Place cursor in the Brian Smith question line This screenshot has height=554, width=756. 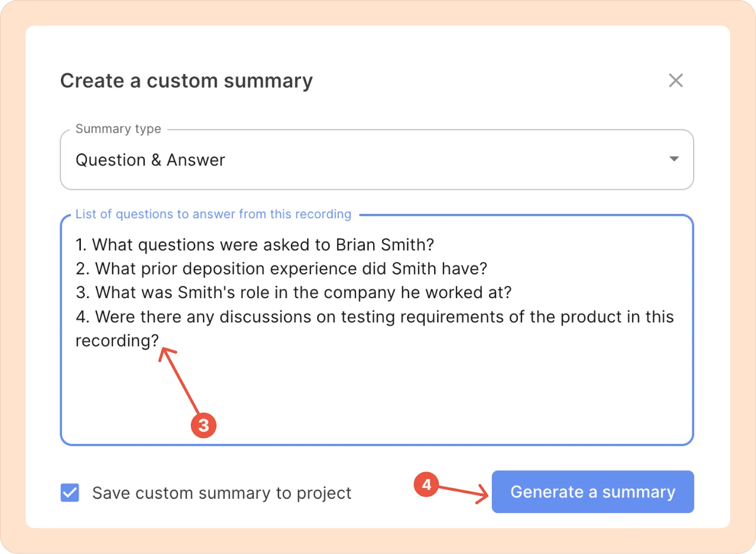[x=255, y=245]
